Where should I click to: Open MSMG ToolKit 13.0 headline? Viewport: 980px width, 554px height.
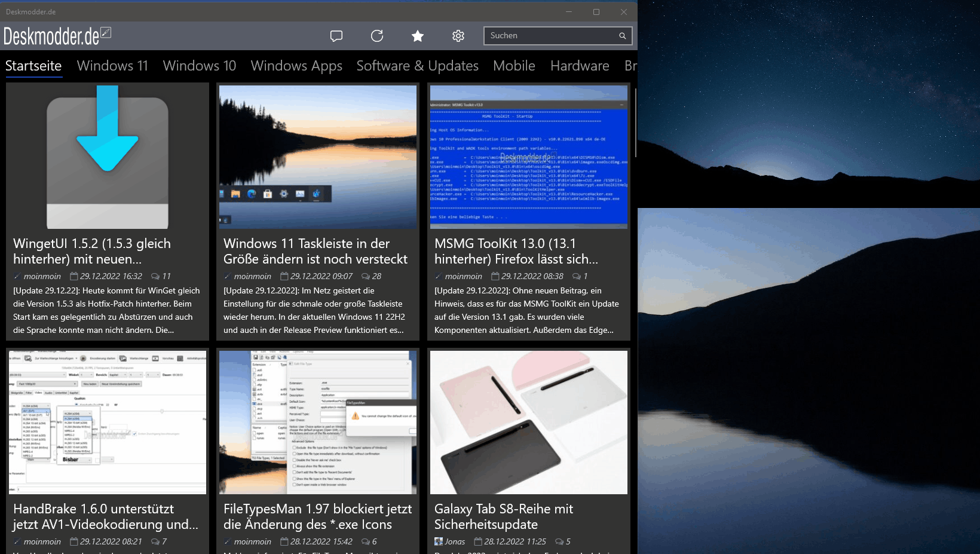(516, 252)
